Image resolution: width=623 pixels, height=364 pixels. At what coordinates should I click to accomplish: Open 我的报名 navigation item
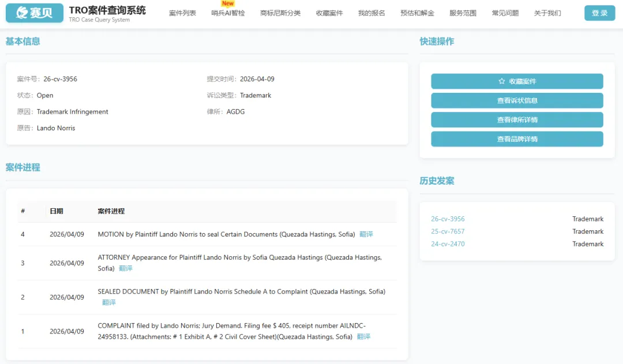tap(371, 13)
